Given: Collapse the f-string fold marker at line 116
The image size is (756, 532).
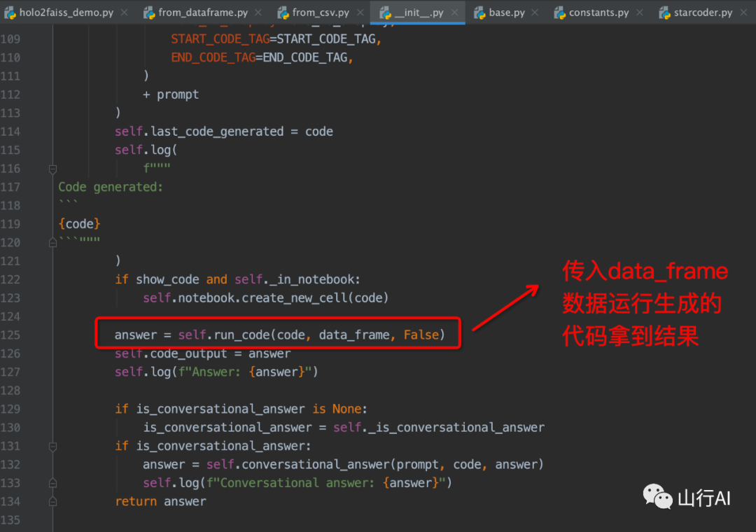Looking at the screenshot, I should (x=53, y=169).
